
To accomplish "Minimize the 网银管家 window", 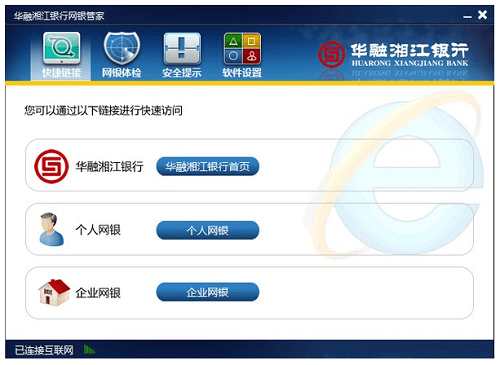I will (x=467, y=16).
